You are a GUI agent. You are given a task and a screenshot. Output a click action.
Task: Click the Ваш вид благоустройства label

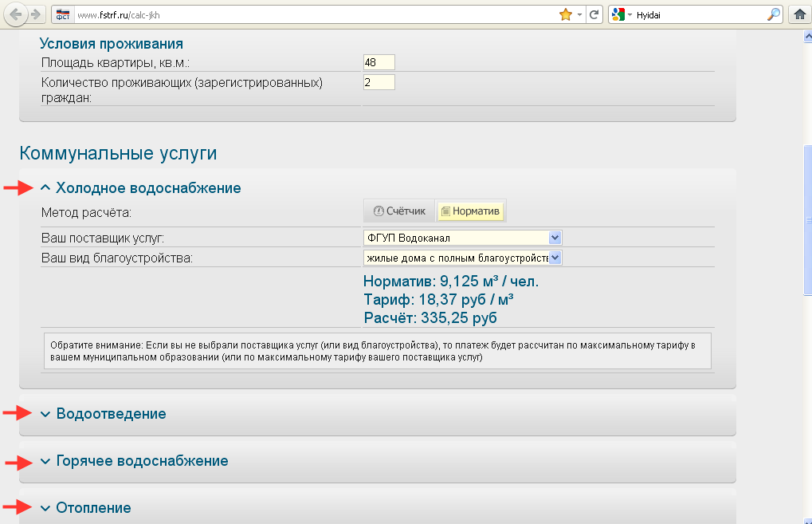pyautogui.click(x=117, y=258)
